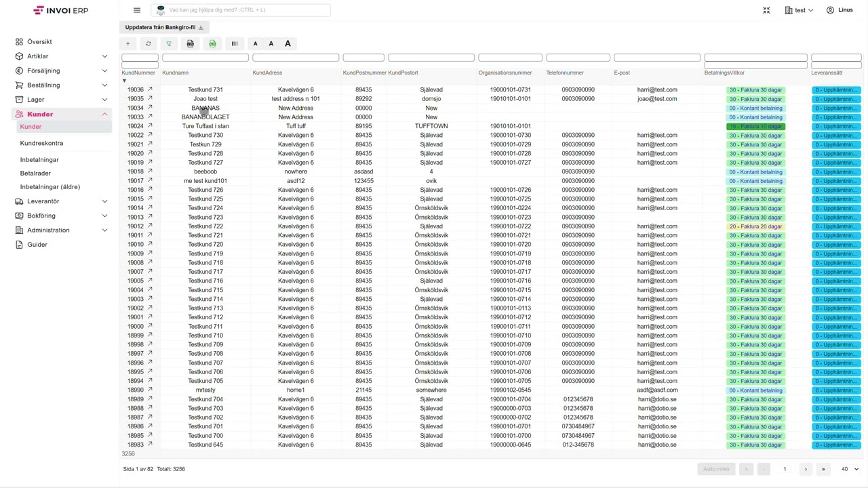Image resolution: width=868 pixels, height=488 pixels.
Task: Click the Kundnamn filter field
Action: [205, 58]
